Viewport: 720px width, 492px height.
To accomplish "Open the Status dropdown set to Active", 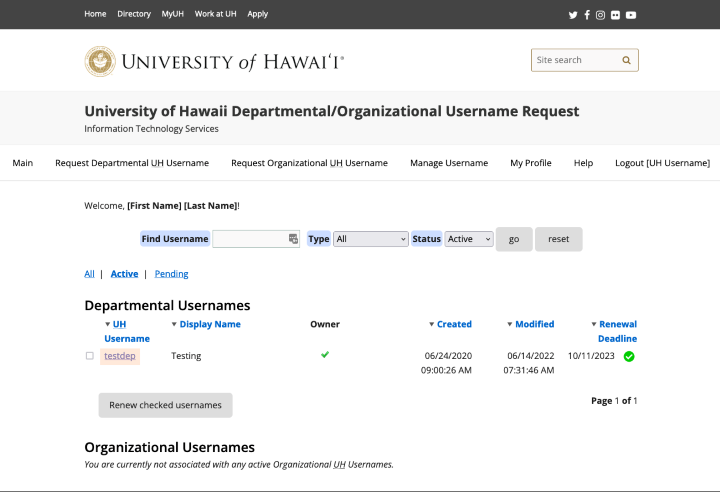I will point(469,239).
